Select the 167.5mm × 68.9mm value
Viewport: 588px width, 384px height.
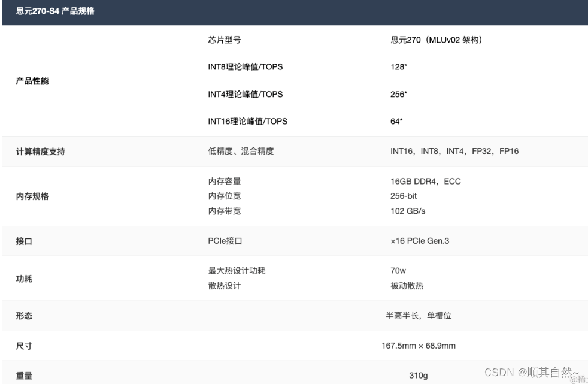419,346
